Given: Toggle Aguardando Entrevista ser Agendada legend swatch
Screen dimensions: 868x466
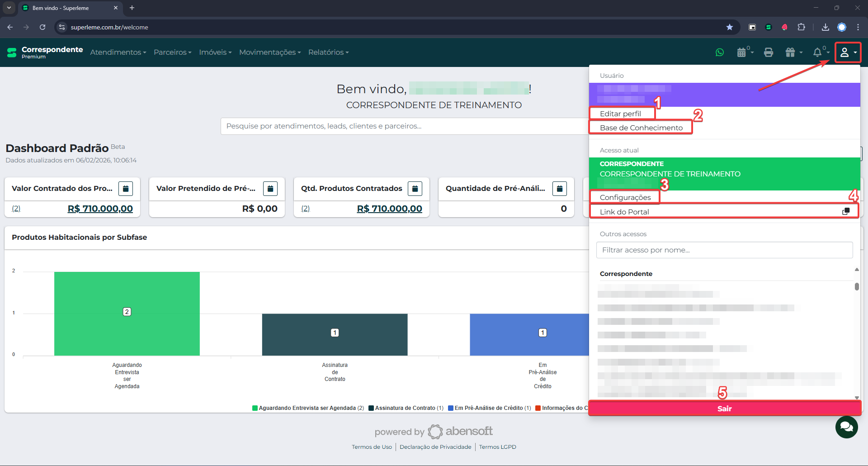Looking at the screenshot, I should (255, 408).
